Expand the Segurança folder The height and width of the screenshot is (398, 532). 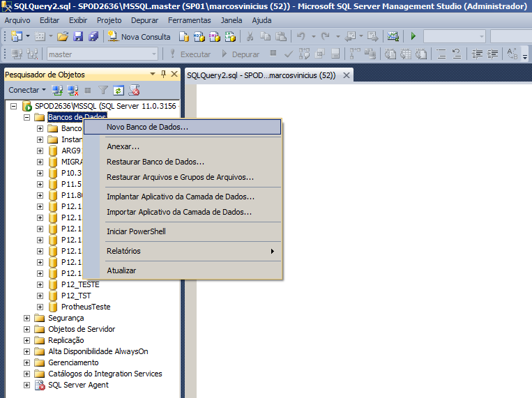point(26,319)
